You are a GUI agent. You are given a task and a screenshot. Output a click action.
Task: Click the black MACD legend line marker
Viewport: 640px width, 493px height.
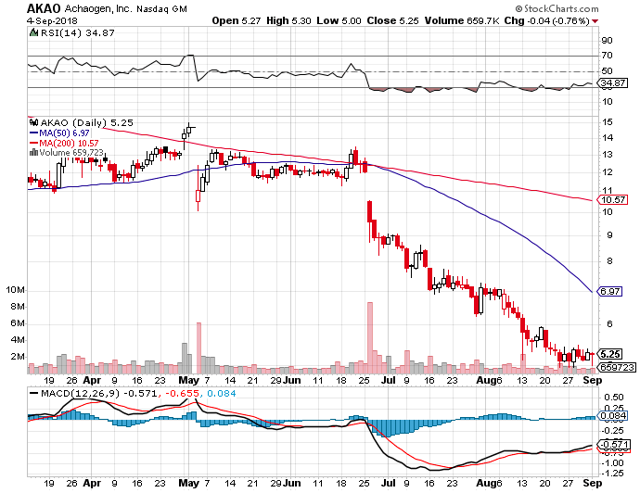[34, 393]
